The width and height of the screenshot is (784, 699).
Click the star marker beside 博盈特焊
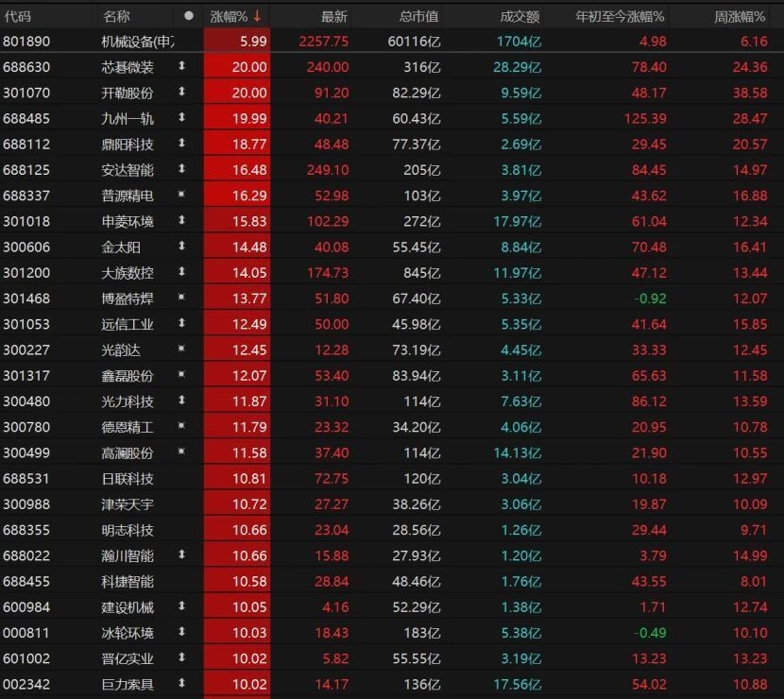pyautogui.click(x=181, y=297)
